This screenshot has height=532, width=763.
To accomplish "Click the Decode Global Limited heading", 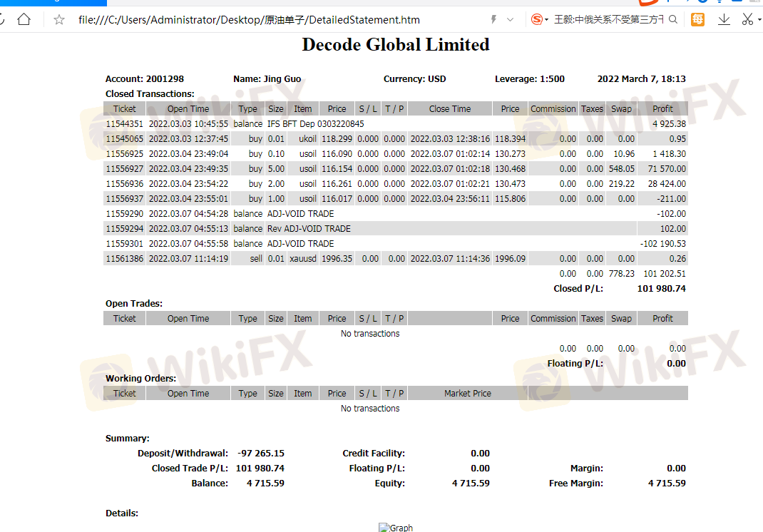I will click(396, 45).
